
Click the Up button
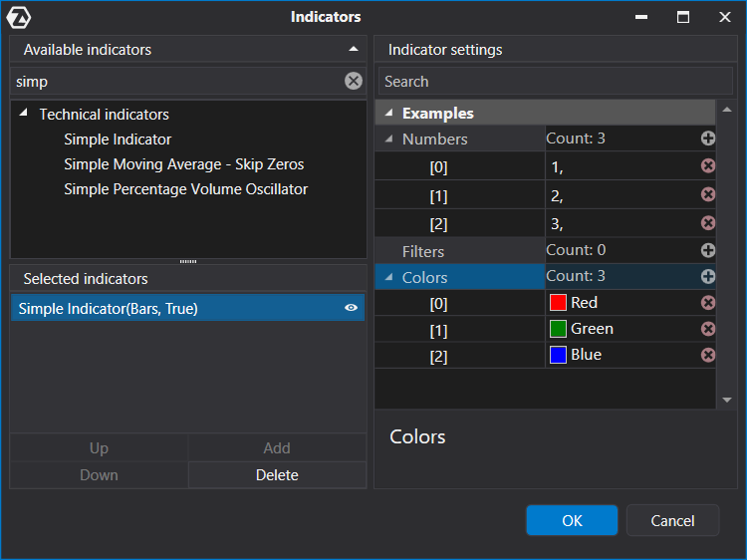coord(99,447)
